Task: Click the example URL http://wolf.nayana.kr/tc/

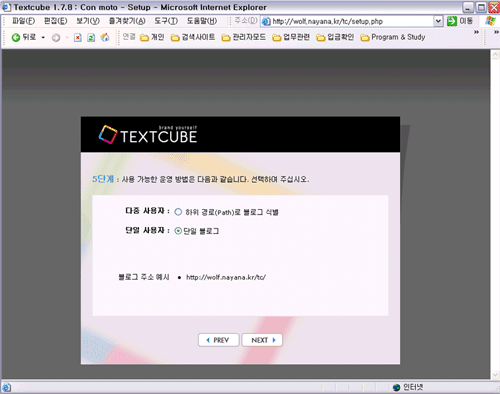Action: [226, 277]
